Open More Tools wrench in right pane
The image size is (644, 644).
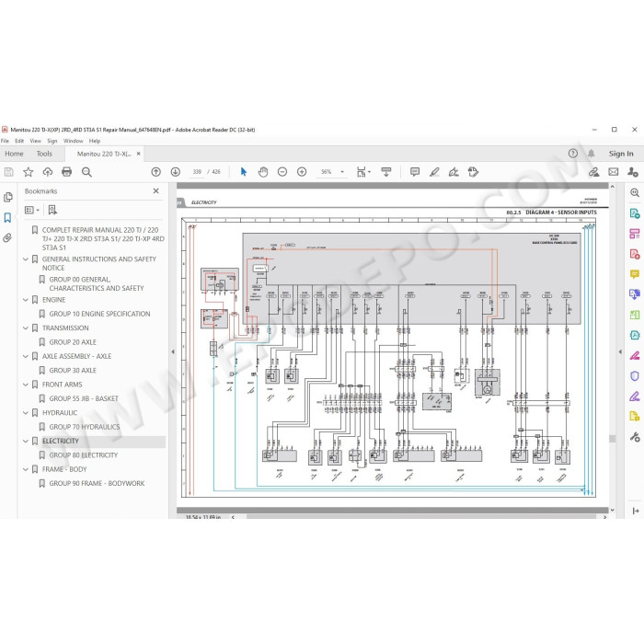(635, 437)
